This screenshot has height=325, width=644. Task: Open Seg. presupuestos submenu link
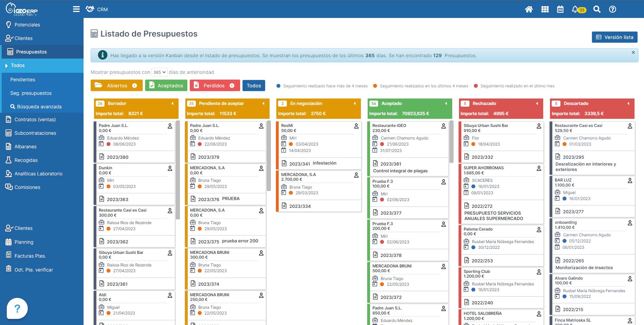31,93
